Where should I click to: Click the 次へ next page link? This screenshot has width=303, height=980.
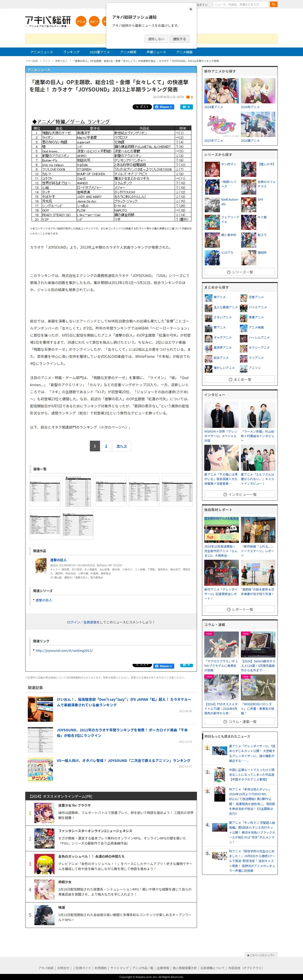(x=122, y=446)
